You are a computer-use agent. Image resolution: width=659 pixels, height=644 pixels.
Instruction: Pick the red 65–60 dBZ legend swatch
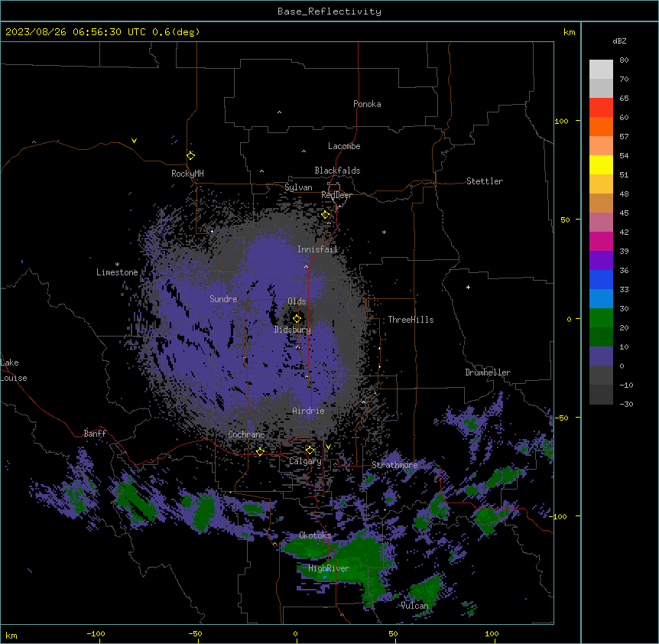[601, 108]
